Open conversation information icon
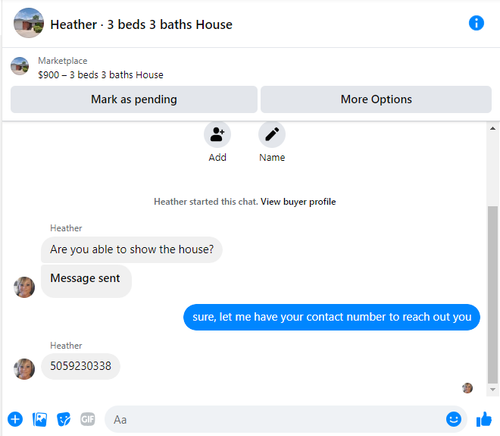500x436 pixels. pos(476,23)
